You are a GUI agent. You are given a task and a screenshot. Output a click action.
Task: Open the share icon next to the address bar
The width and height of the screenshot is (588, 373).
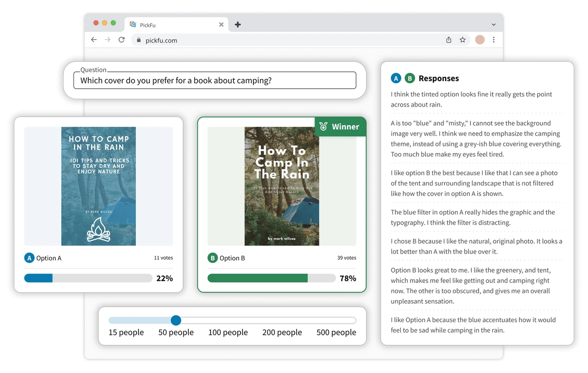click(448, 40)
